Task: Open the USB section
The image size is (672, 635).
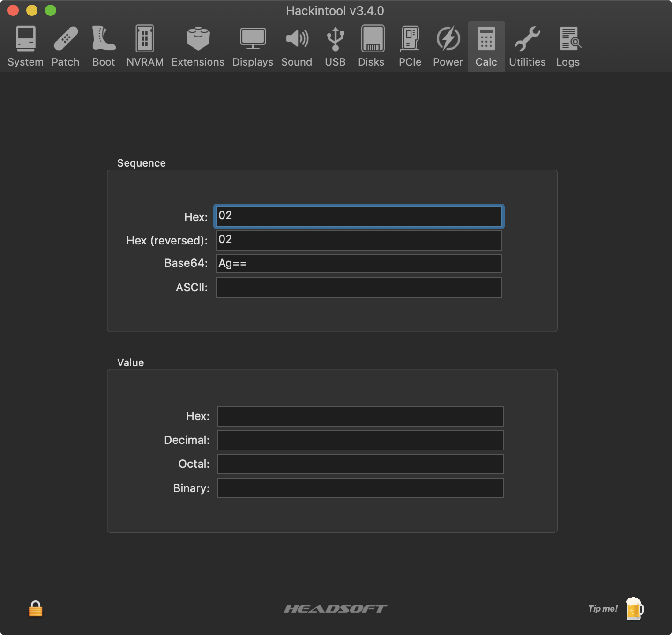Action: pos(335,46)
